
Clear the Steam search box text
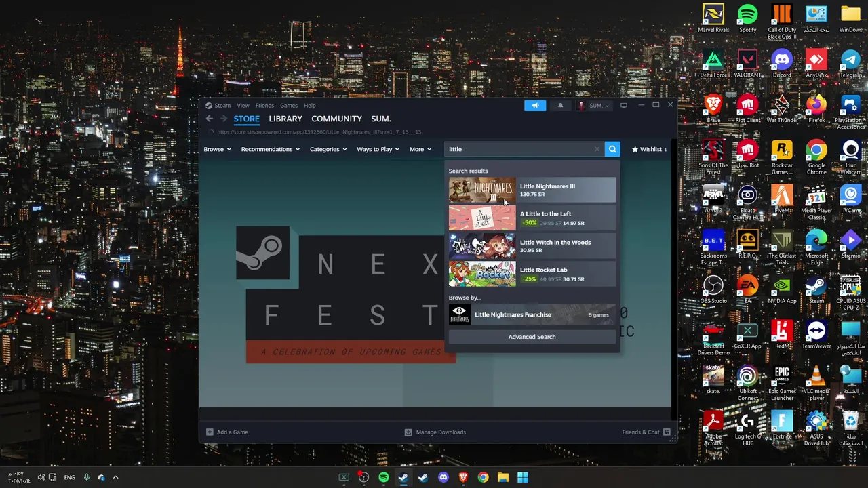tap(597, 149)
